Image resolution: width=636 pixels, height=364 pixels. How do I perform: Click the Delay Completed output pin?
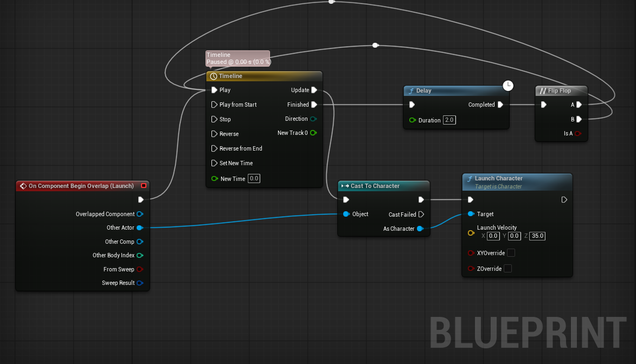pyautogui.click(x=500, y=105)
